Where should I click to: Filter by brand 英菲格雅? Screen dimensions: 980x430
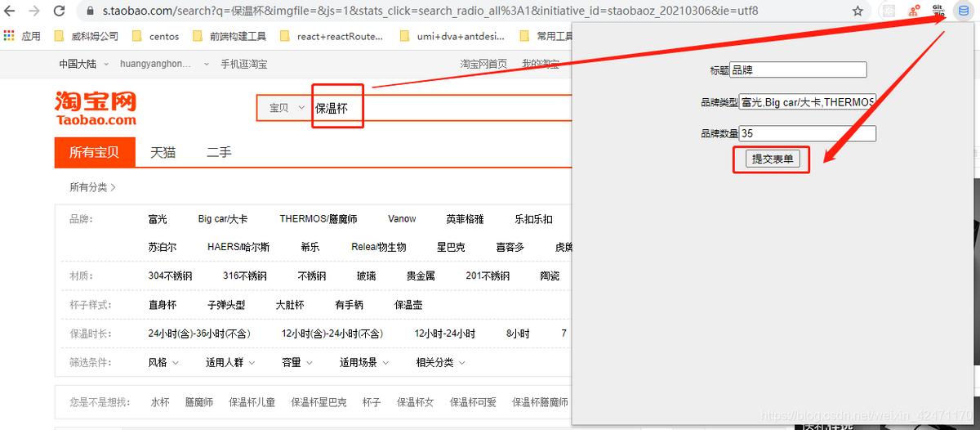[465, 219]
